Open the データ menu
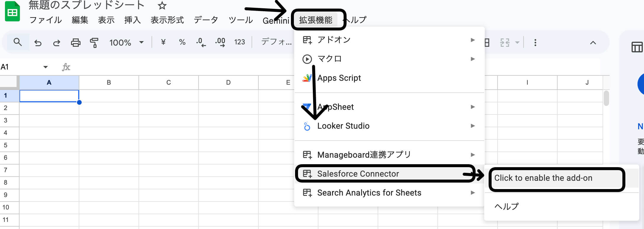The image size is (644, 229). [x=206, y=20]
